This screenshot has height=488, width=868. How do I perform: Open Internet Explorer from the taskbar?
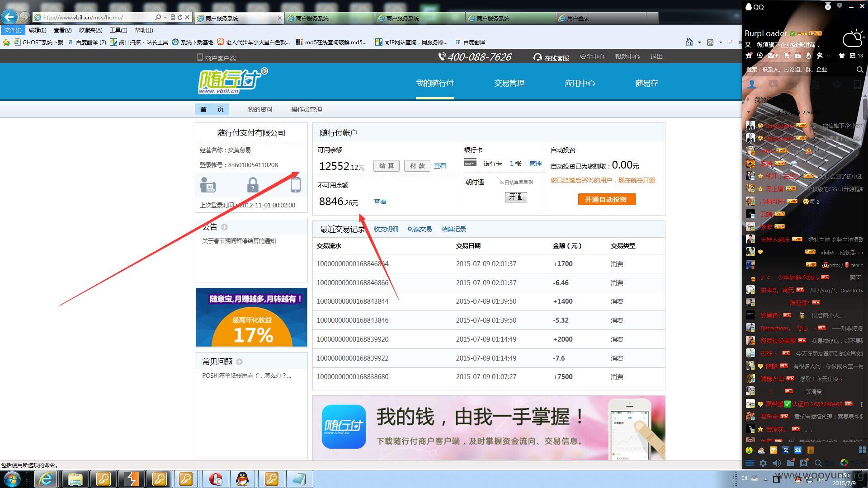point(46,479)
